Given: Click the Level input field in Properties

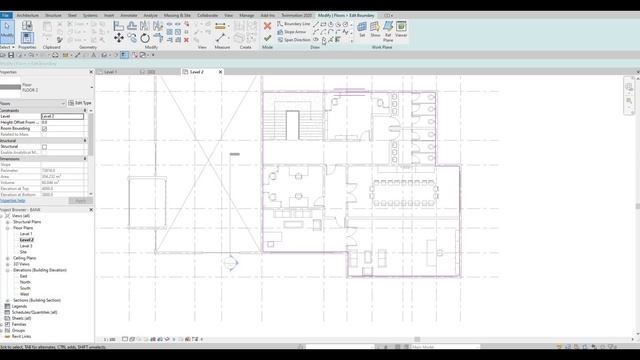Looking at the screenshot, I should 62,116.
